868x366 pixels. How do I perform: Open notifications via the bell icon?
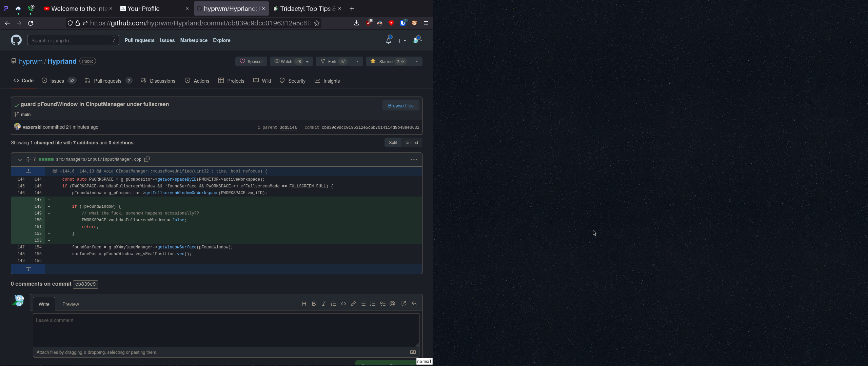tap(388, 40)
